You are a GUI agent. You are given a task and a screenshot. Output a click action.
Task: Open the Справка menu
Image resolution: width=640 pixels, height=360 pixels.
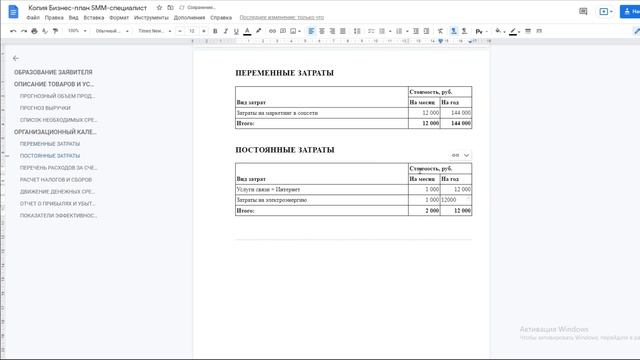click(221, 18)
